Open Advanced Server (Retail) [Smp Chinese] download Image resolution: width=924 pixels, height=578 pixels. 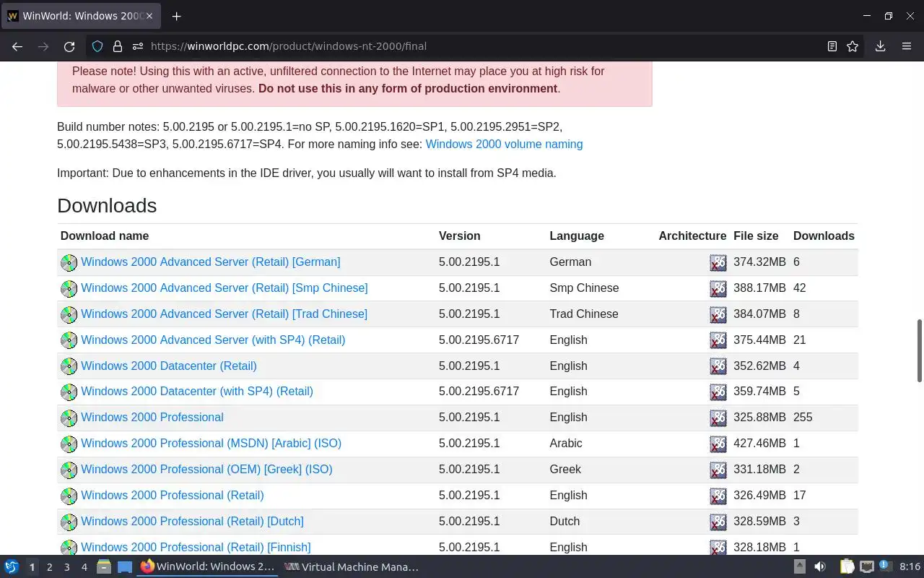pos(224,288)
